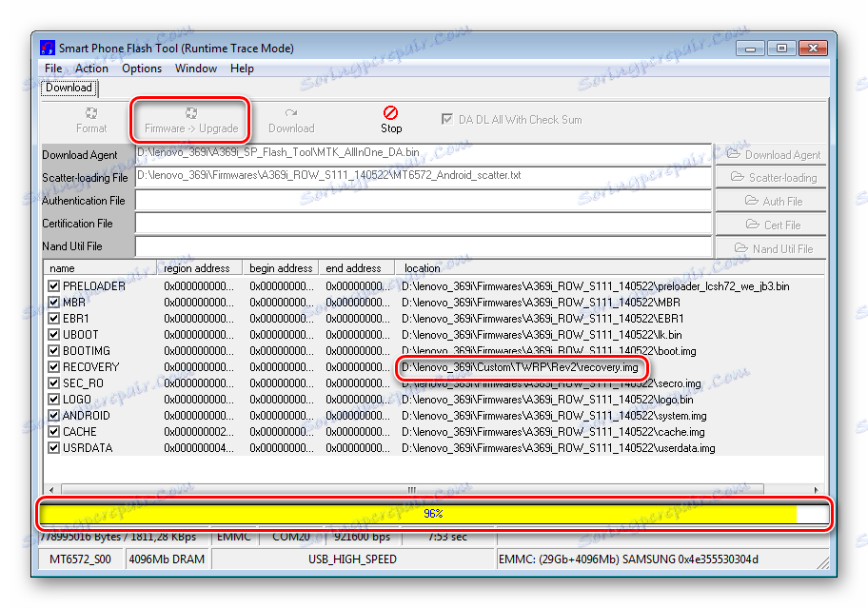Open the File menu

click(x=53, y=69)
